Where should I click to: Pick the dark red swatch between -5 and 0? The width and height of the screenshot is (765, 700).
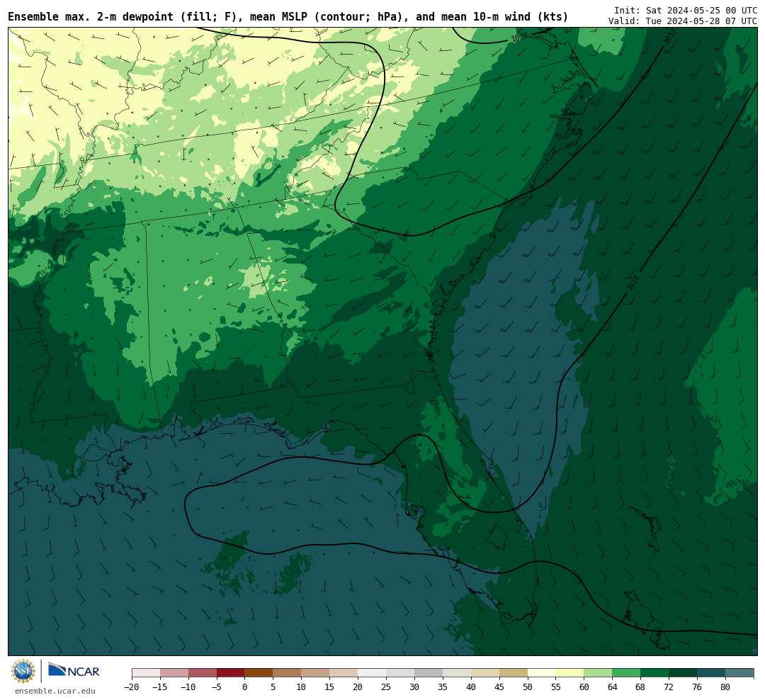[231, 673]
